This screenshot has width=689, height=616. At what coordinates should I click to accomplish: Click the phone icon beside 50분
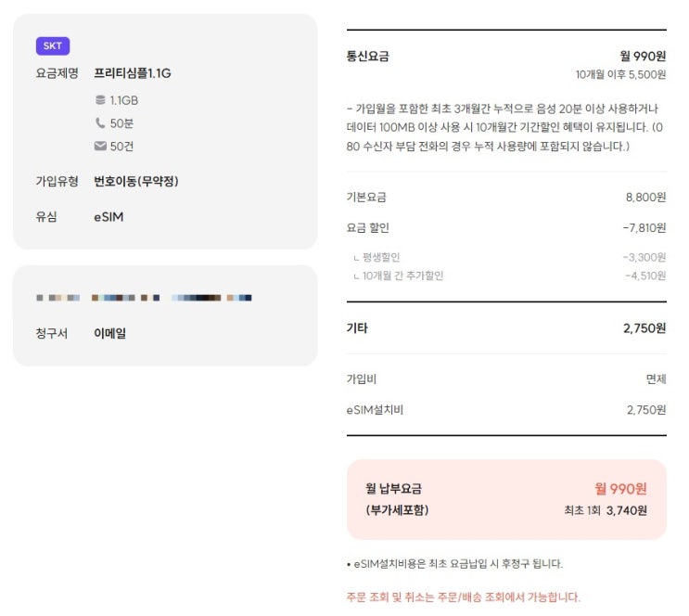coord(100,123)
